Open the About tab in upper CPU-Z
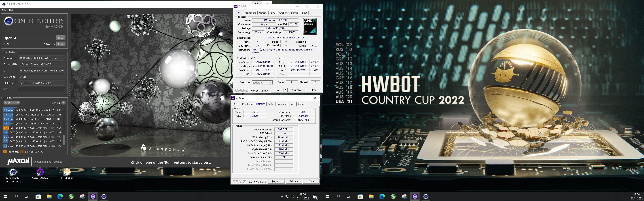 [x=304, y=13]
